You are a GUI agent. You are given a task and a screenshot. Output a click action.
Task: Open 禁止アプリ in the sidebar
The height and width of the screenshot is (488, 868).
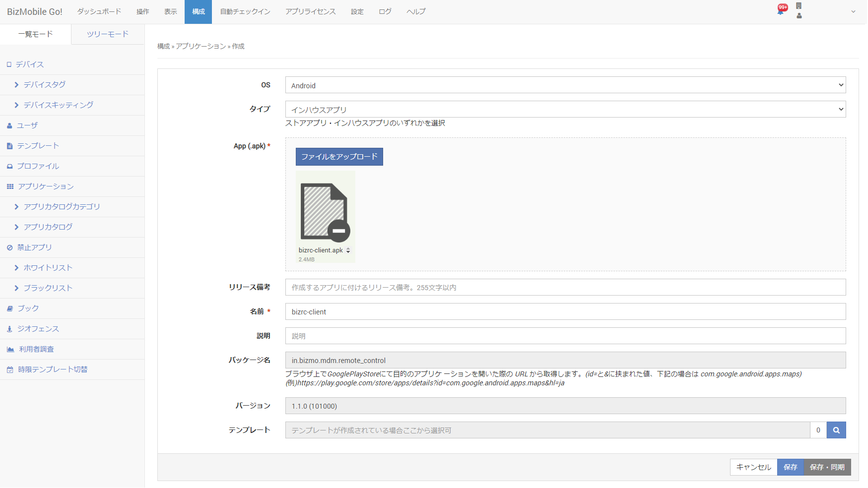point(34,247)
